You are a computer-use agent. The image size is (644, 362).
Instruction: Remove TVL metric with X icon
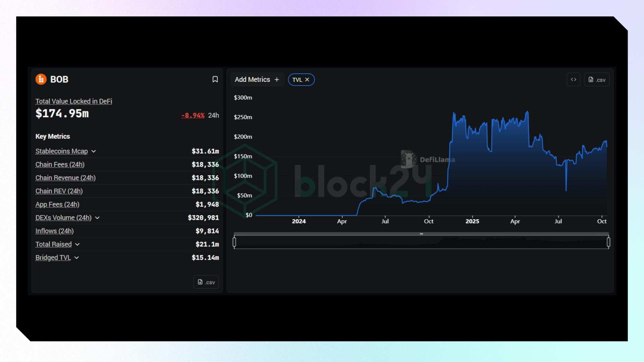tap(307, 80)
